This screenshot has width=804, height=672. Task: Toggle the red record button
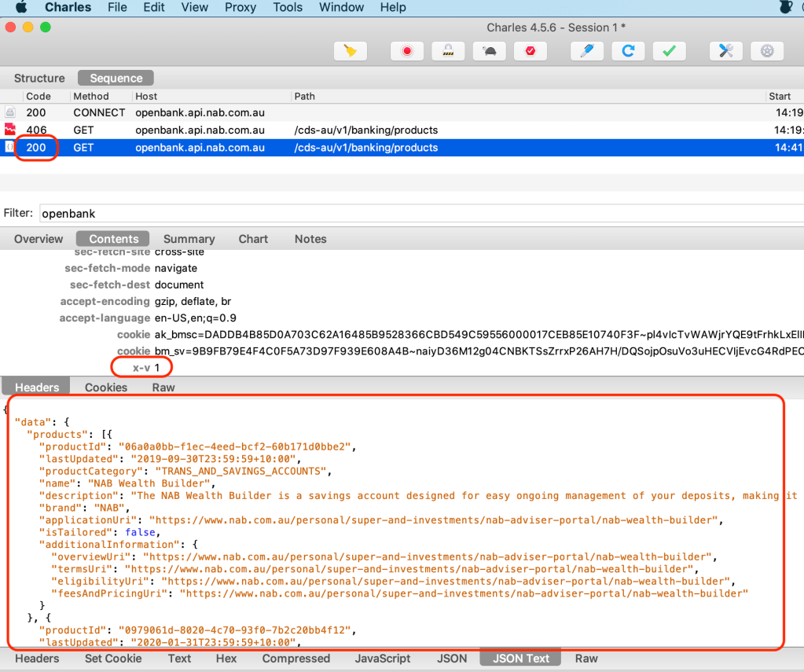pos(407,51)
